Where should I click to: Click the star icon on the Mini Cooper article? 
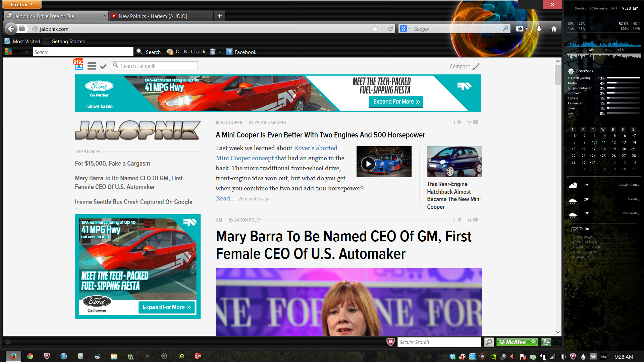pyautogui.click(x=459, y=122)
